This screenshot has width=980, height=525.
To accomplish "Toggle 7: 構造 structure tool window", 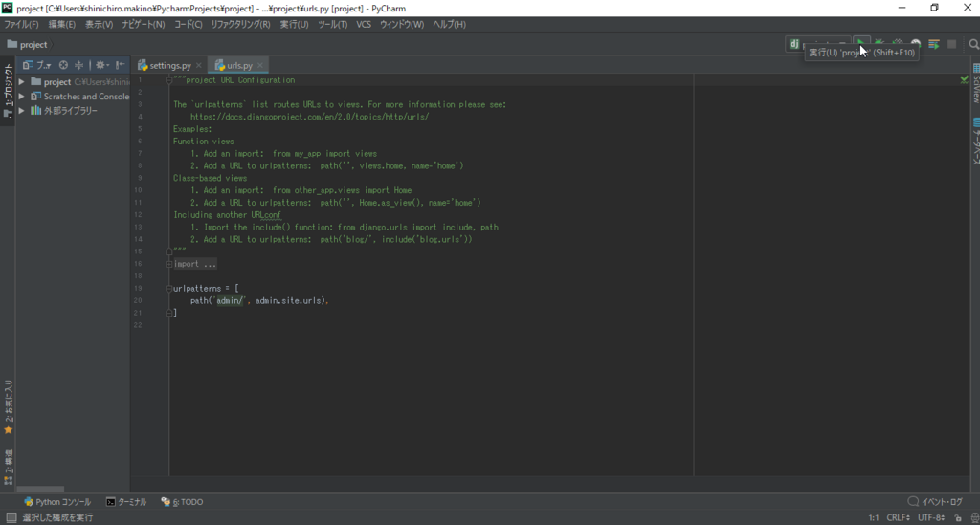I will pyautogui.click(x=8, y=467).
